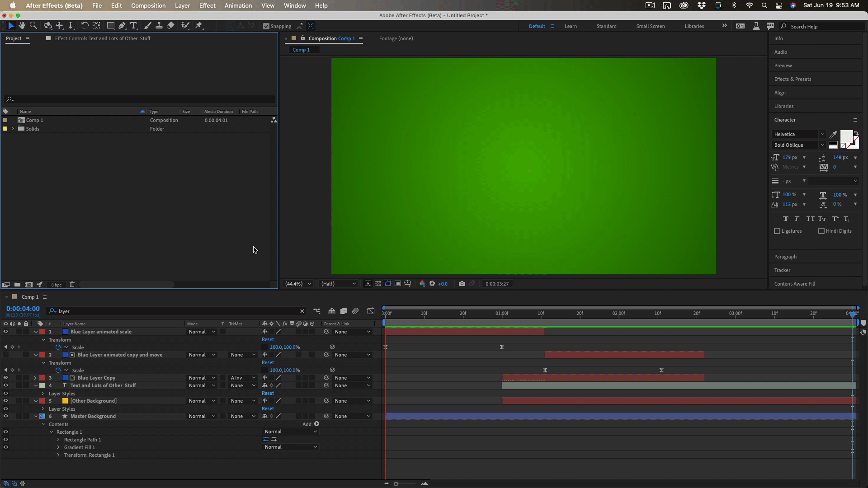This screenshot has width=868, height=488.
Task: Switch to the Learn workspace
Action: [x=570, y=26]
